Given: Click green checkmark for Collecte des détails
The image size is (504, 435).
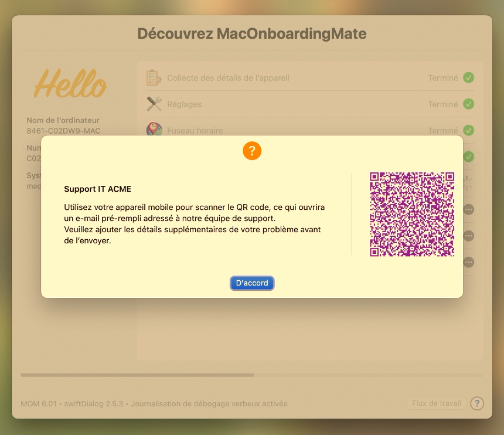Looking at the screenshot, I should (x=468, y=78).
